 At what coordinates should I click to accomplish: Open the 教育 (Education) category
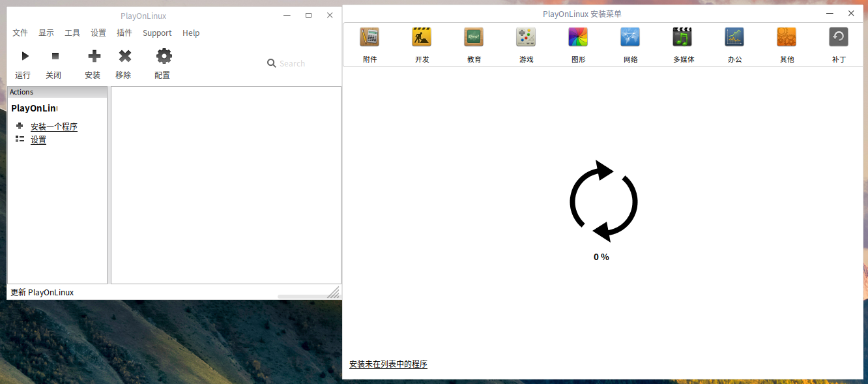point(474,44)
